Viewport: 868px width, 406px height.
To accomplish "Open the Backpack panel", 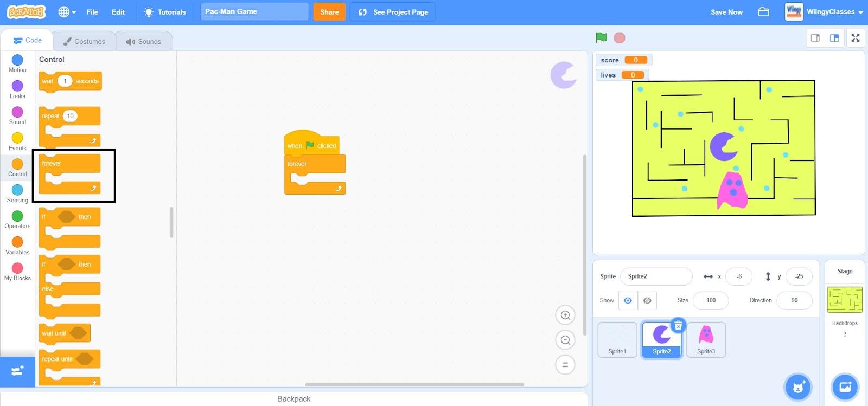I will click(x=293, y=399).
